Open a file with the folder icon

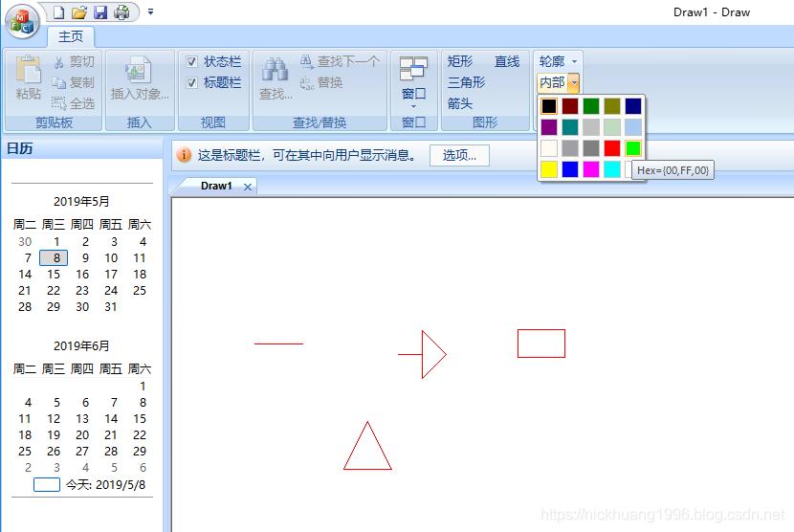tap(79, 12)
